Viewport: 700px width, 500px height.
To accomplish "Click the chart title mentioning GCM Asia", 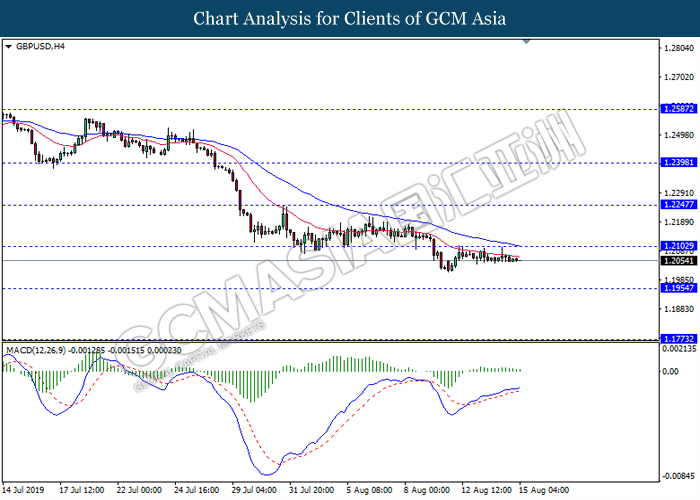I will [x=349, y=18].
